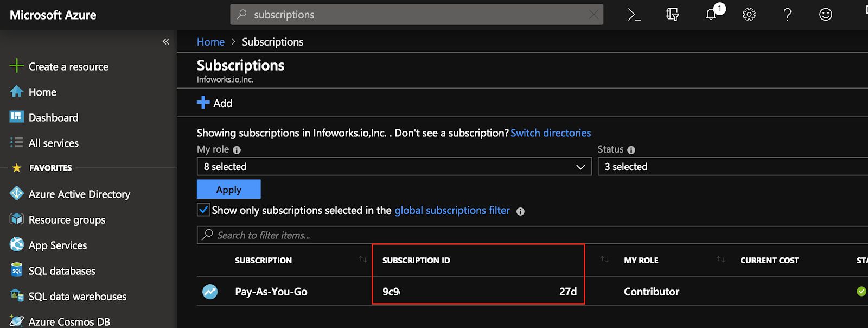Viewport: 868px width, 328px height.
Task: Open portal settings via the gear icon
Action: click(x=749, y=15)
